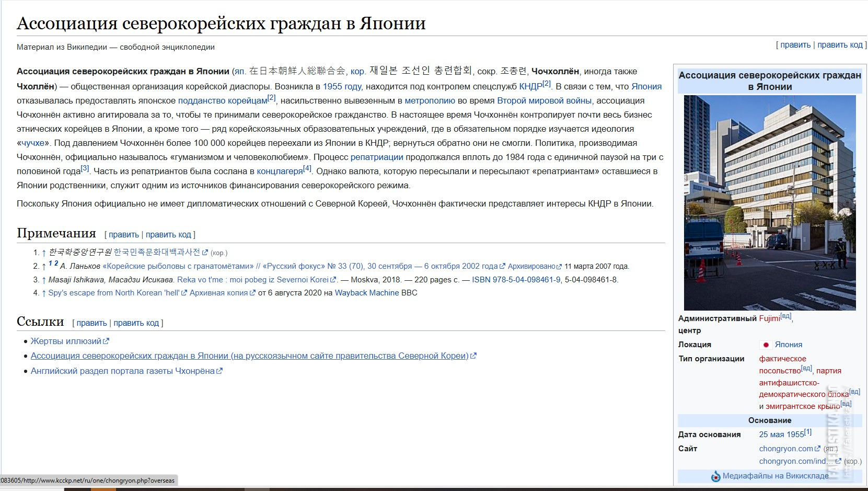The image size is (868, 491).
Task: Open the 'Второй мировой войны' link
Action: (544, 100)
